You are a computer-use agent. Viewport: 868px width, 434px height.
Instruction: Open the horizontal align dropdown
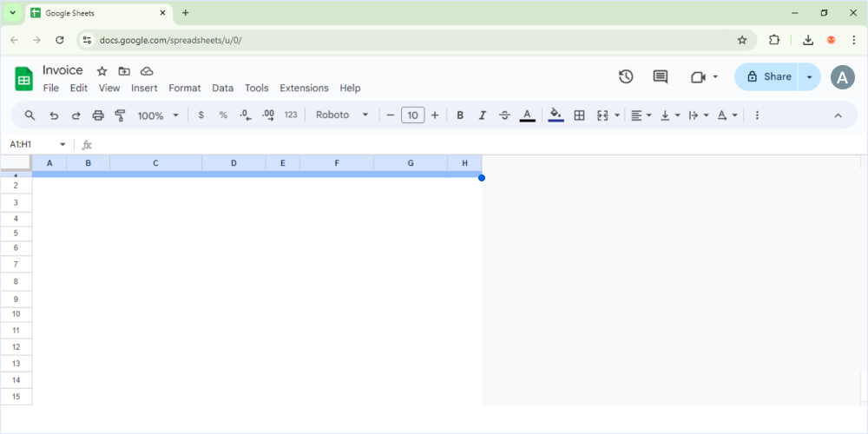coord(641,115)
